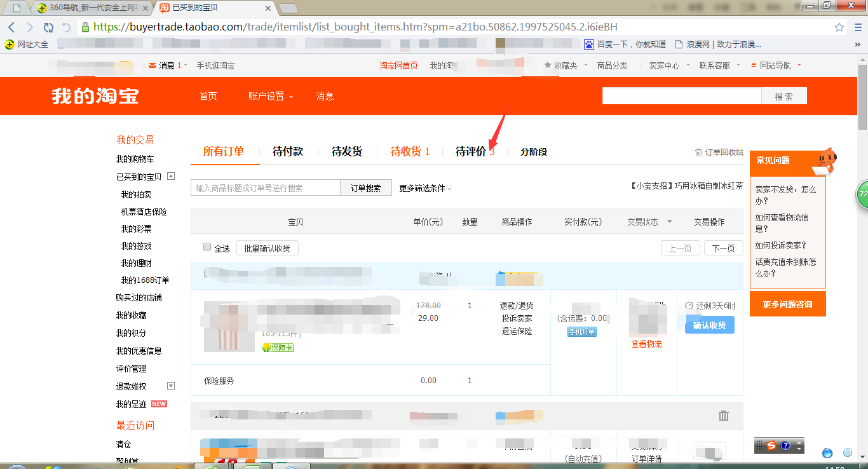Go to 淘宝网首页
The width and height of the screenshot is (868, 469).
coord(398,65)
